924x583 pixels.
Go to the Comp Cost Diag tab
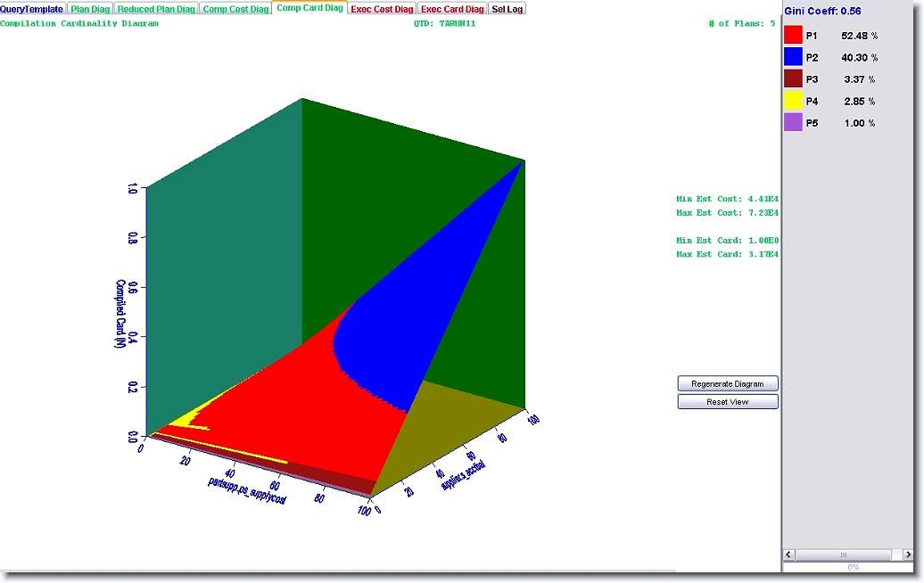click(x=235, y=9)
